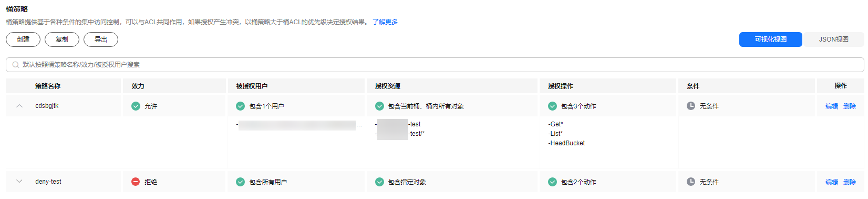
Task: Click check icon next to 包含3个动作
Action: (x=552, y=106)
